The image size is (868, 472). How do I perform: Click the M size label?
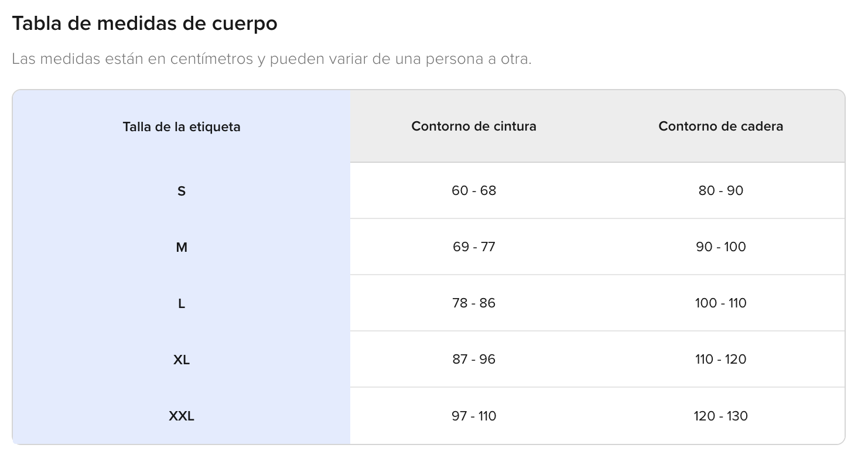[182, 247]
